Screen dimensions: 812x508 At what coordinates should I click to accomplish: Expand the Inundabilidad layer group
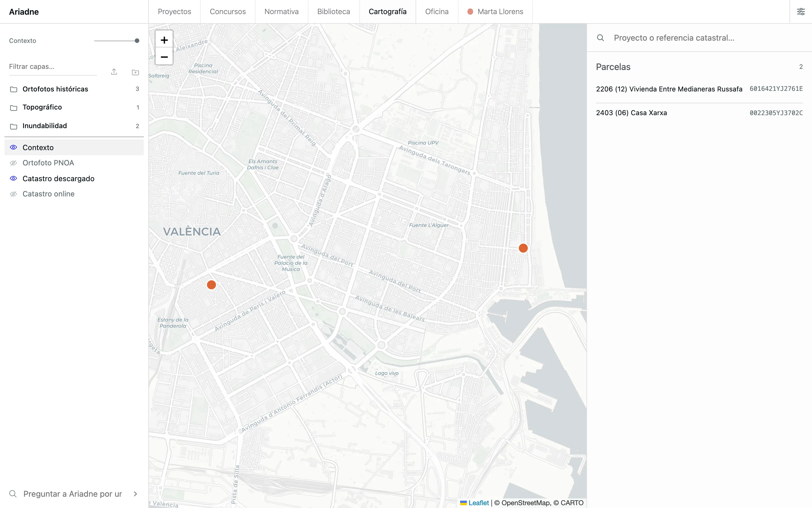pyautogui.click(x=74, y=126)
